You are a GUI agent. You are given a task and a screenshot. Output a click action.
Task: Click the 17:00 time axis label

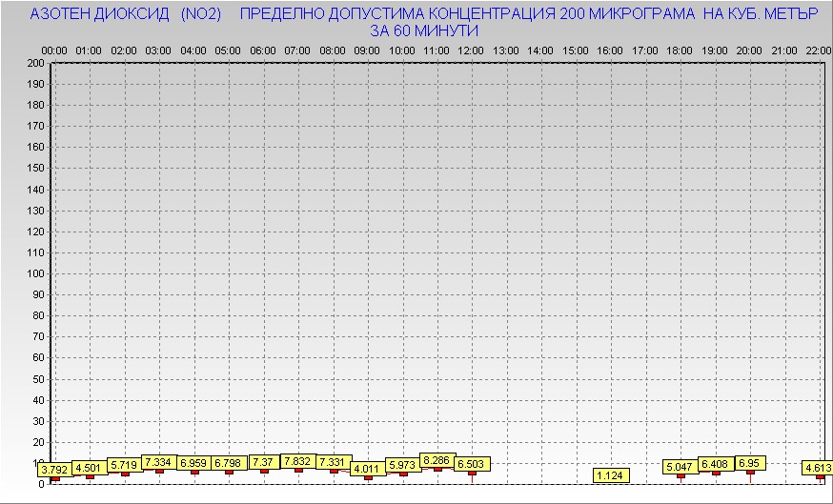pyautogui.click(x=645, y=50)
